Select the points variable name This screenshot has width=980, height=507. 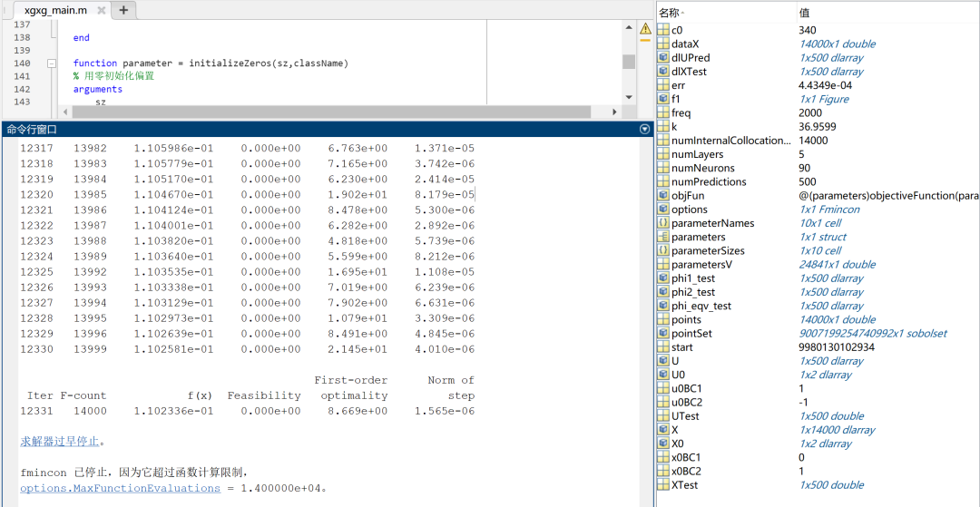(686, 319)
